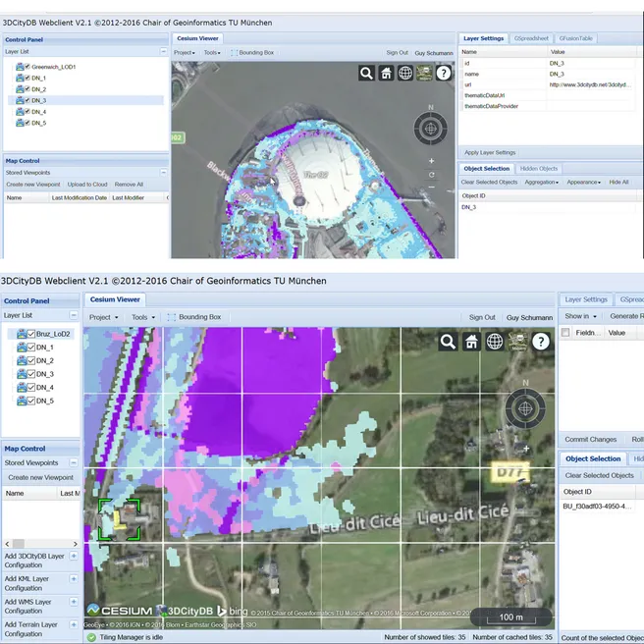Click reset view icon in Greenwich_LOD1 window map
644x644 pixels.
click(431, 175)
